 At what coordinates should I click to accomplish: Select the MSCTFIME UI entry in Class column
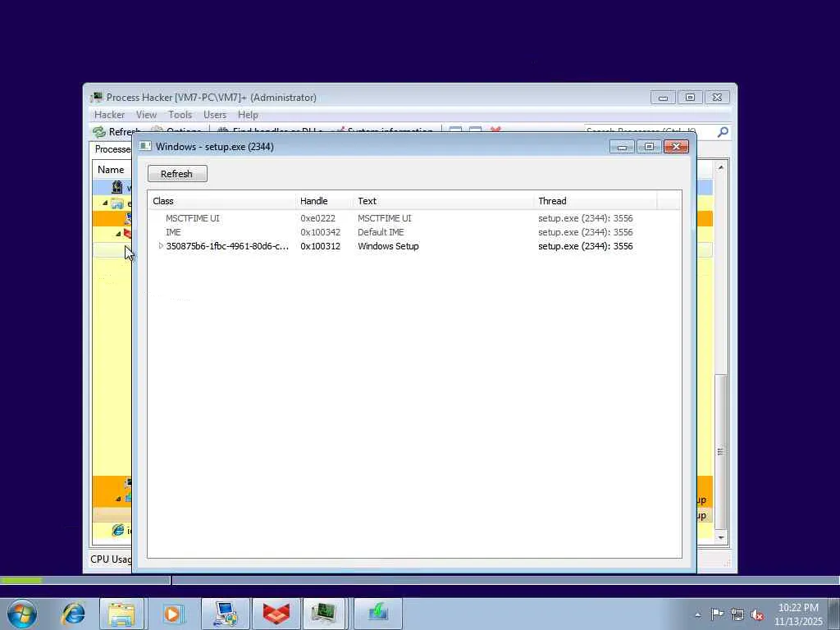click(192, 218)
